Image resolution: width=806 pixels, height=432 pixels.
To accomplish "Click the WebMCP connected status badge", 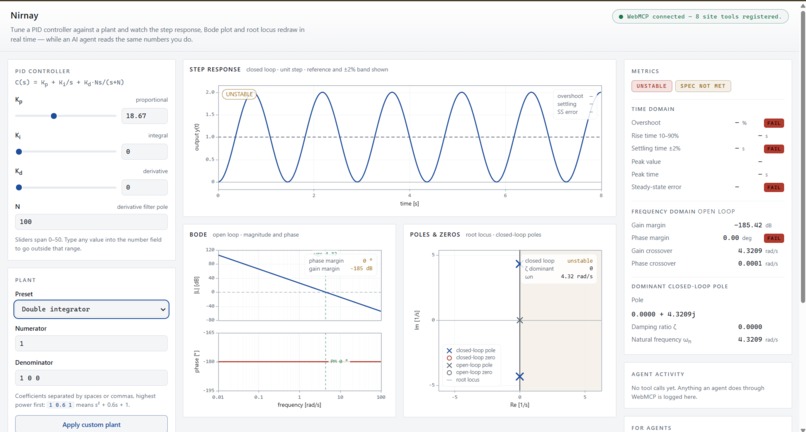I will click(x=700, y=16).
